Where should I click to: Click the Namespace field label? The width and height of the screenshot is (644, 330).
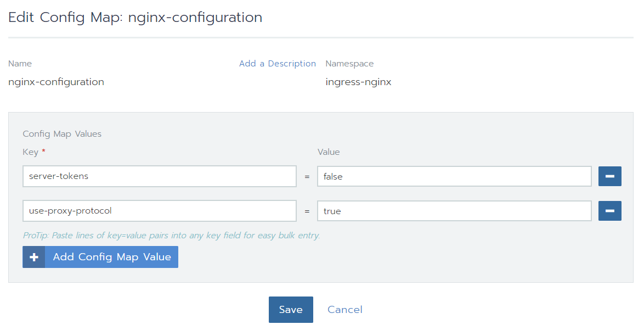tap(349, 64)
